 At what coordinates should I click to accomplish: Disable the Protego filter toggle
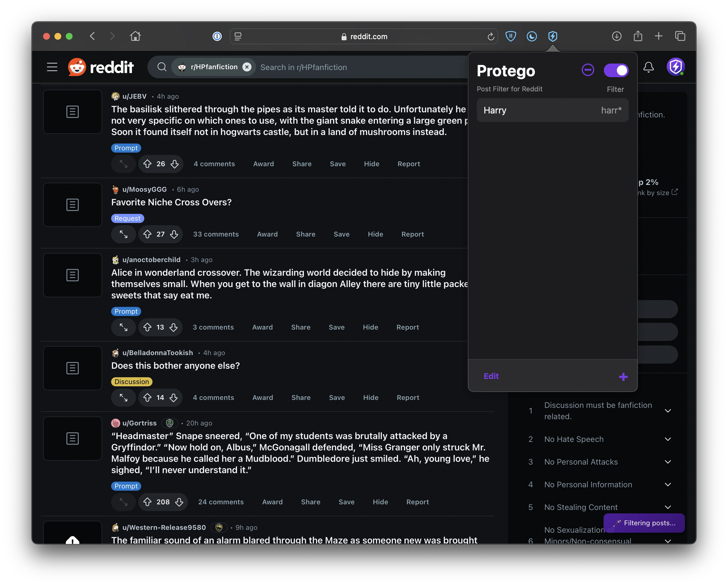[616, 70]
